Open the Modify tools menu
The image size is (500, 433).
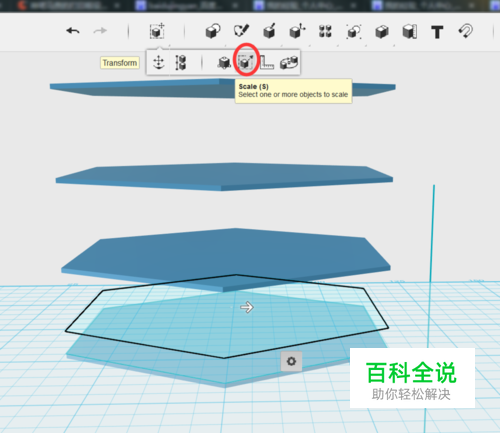tap(297, 31)
